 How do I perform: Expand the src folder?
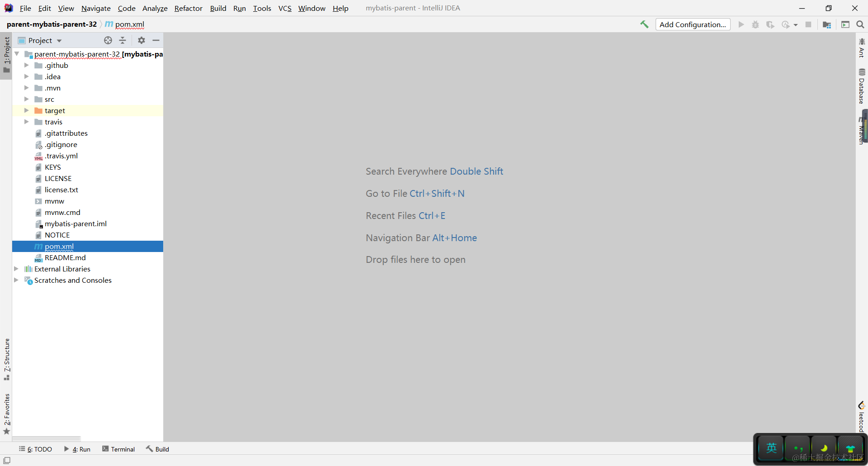26,99
